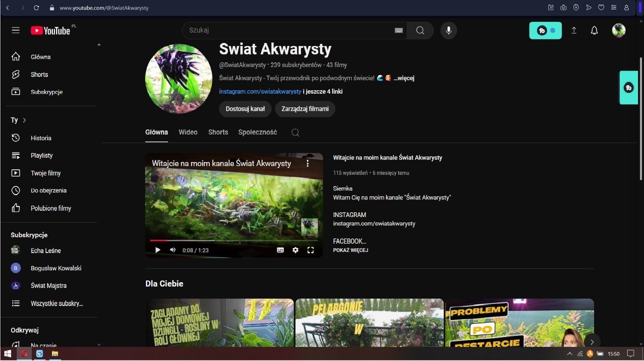The image size is (644, 361).
Task: Play the channel trailer video
Action: tap(158, 250)
